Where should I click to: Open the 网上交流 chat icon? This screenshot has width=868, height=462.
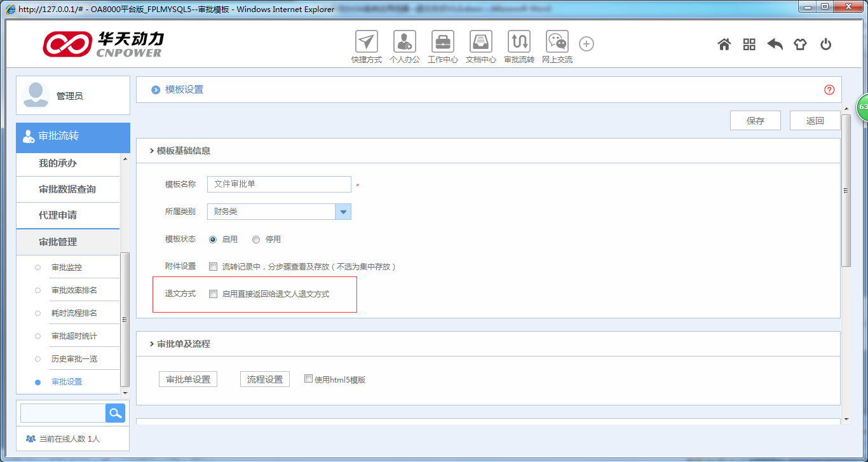point(557,42)
